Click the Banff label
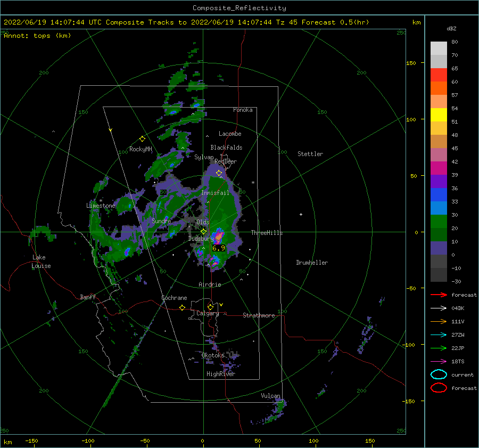Screen dimensions: 479x448 point(88,297)
